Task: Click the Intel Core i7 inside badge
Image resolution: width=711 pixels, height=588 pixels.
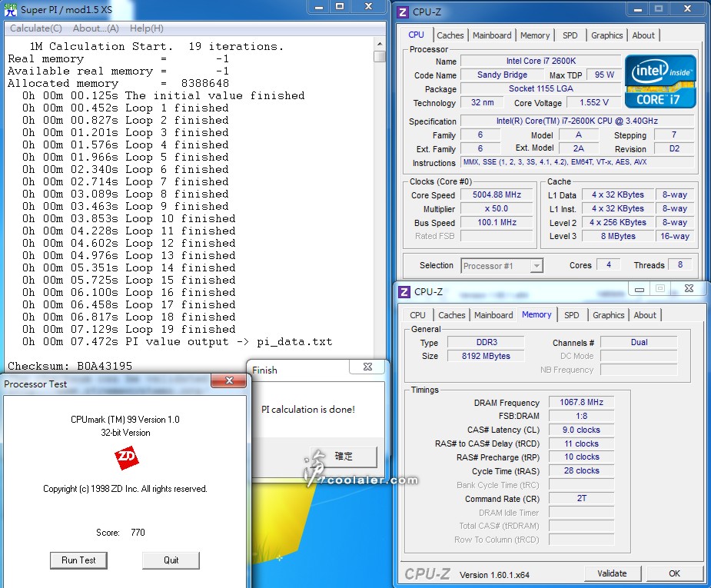Action: point(660,81)
